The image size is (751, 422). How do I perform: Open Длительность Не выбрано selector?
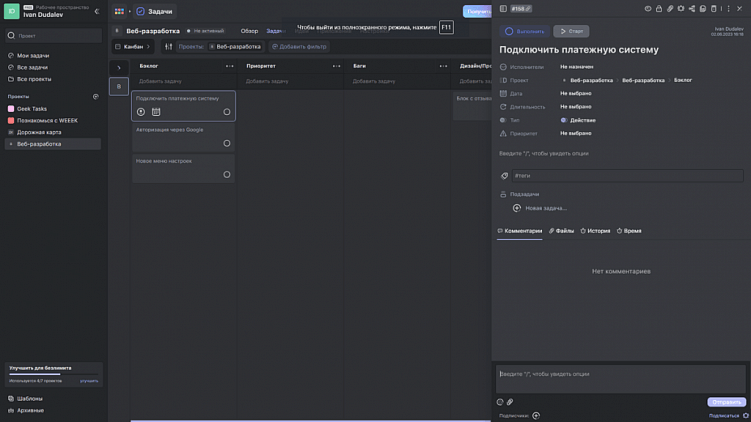(576, 107)
